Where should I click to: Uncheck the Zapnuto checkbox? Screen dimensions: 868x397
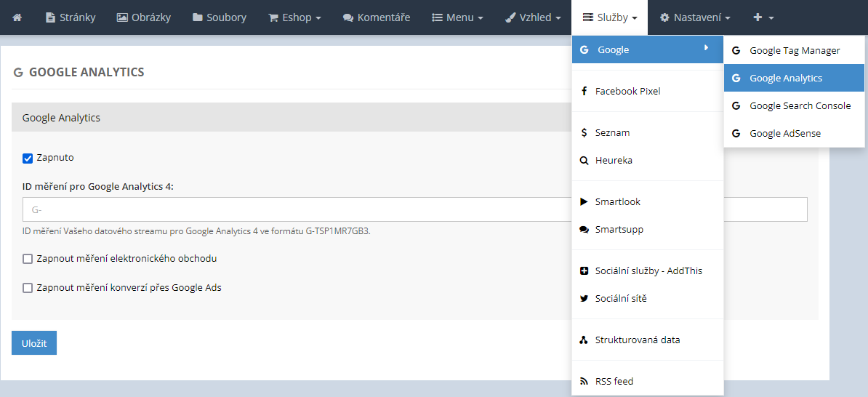click(28, 158)
